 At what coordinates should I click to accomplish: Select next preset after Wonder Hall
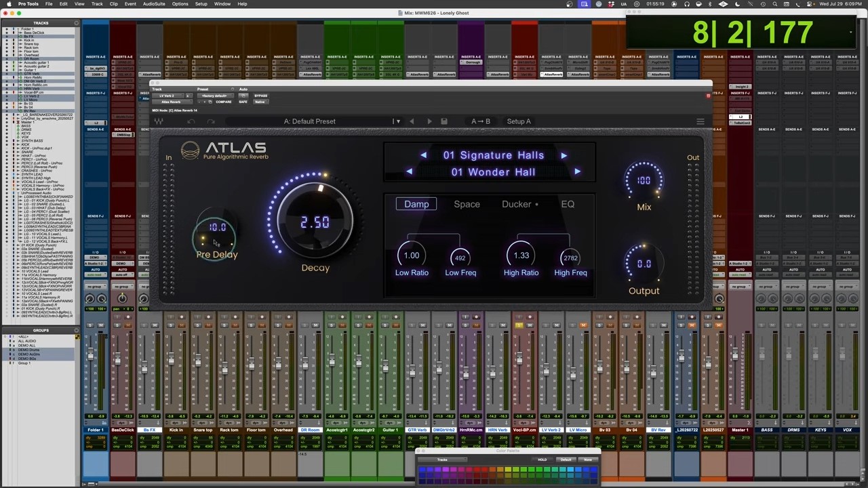click(x=577, y=172)
